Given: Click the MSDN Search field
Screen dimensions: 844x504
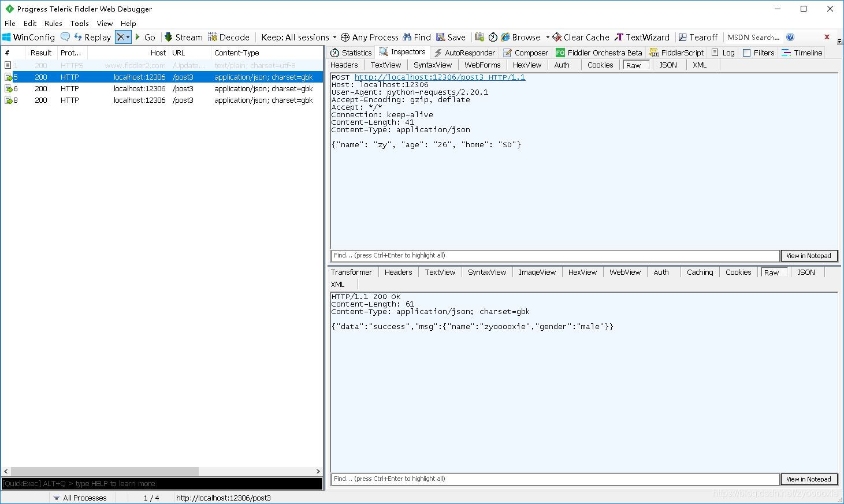Looking at the screenshot, I should click(x=753, y=37).
